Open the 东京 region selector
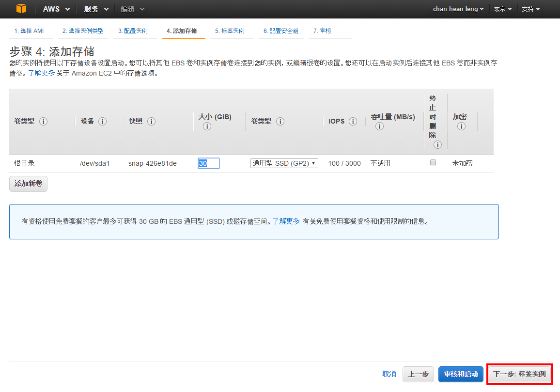560x392 pixels. tap(503, 9)
